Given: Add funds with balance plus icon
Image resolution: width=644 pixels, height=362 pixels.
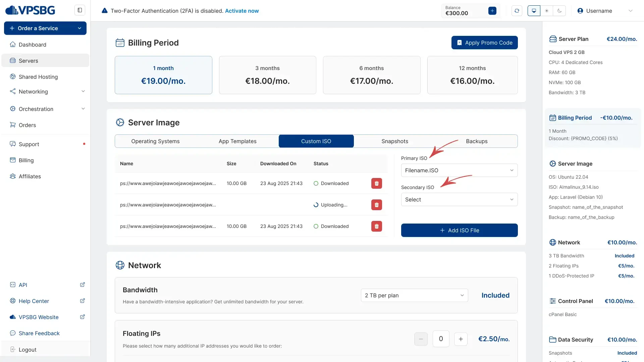Looking at the screenshot, I should pyautogui.click(x=492, y=11).
